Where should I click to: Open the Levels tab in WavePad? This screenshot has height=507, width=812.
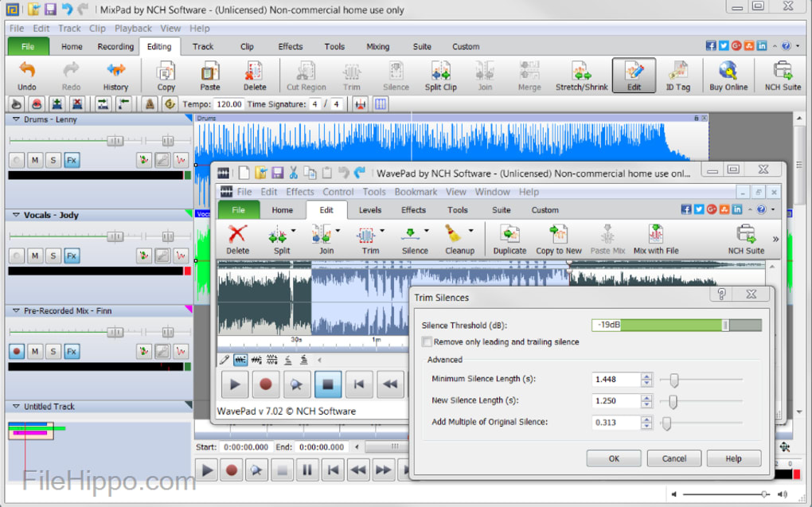[x=370, y=209]
